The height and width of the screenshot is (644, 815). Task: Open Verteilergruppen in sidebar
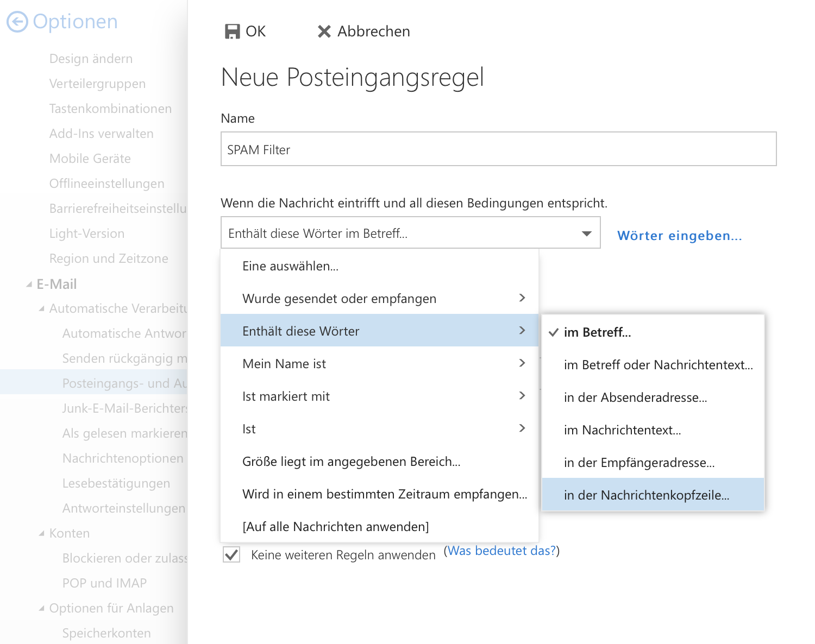[x=97, y=84]
